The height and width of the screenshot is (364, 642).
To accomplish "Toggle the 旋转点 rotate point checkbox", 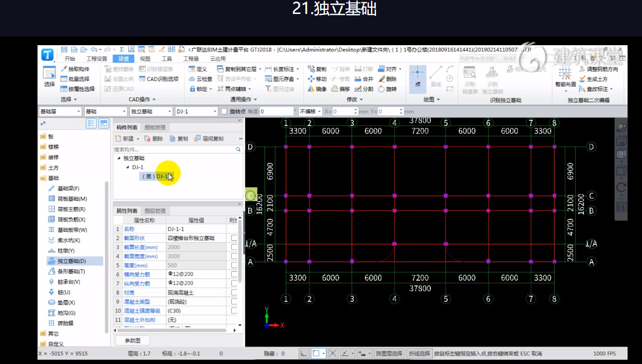I will tap(224, 111).
